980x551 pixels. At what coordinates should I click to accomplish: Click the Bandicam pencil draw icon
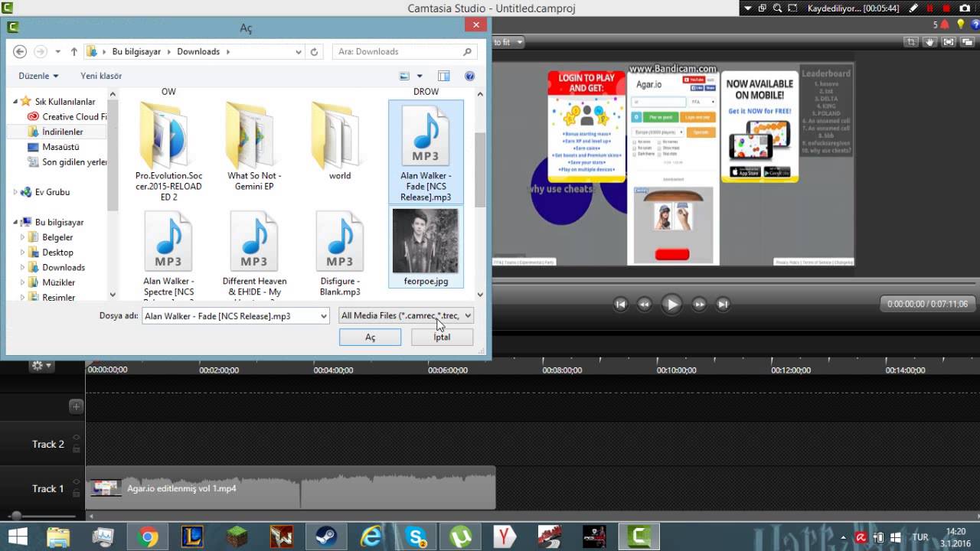point(913,8)
